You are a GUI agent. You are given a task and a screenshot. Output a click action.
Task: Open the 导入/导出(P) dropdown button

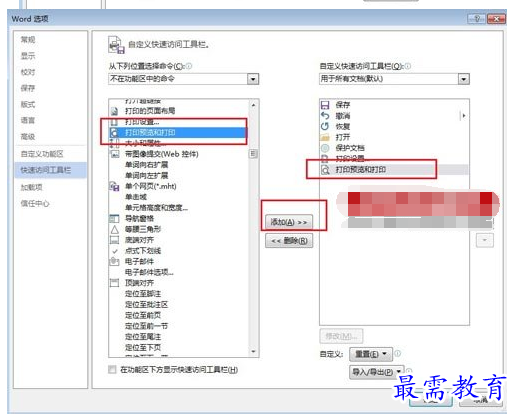377,372
